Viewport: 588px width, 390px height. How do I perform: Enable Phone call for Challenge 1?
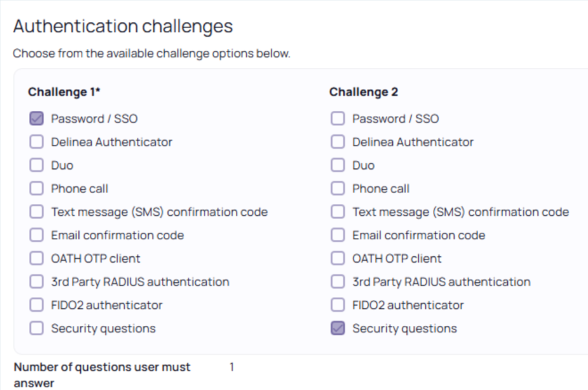click(37, 189)
